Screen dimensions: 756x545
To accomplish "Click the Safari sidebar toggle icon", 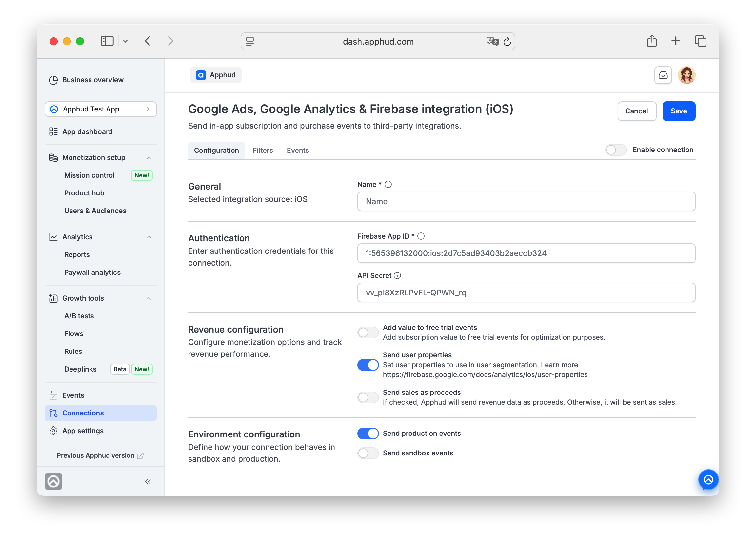I will point(107,41).
